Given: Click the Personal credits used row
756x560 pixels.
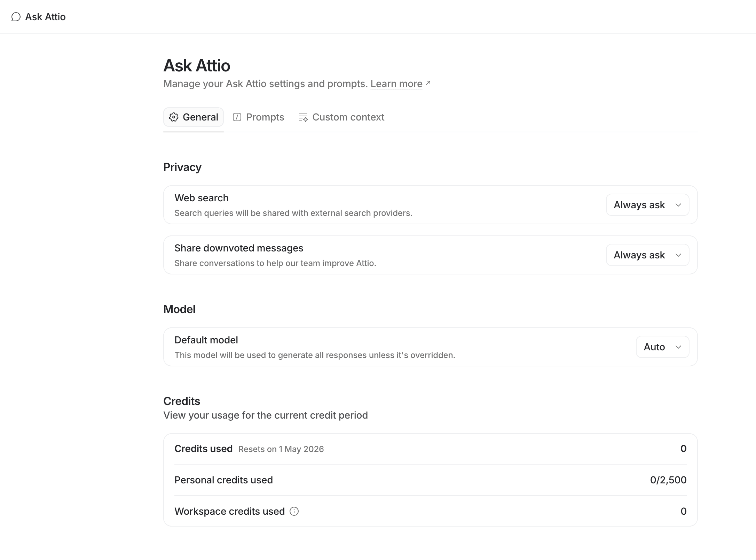Looking at the screenshot, I should 431,480.
